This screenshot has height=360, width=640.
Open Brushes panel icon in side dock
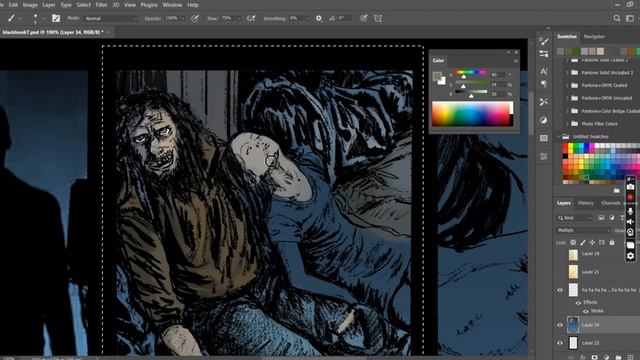click(x=544, y=41)
